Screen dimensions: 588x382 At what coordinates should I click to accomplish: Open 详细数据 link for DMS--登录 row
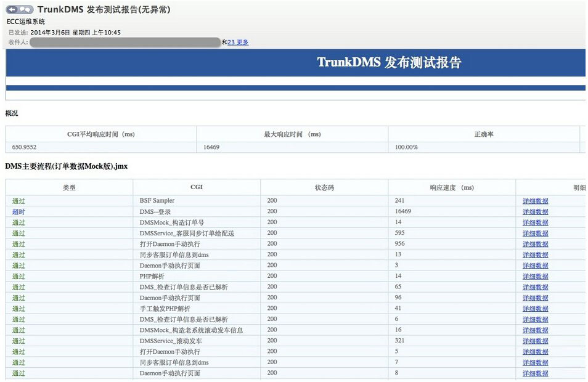[x=535, y=212]
